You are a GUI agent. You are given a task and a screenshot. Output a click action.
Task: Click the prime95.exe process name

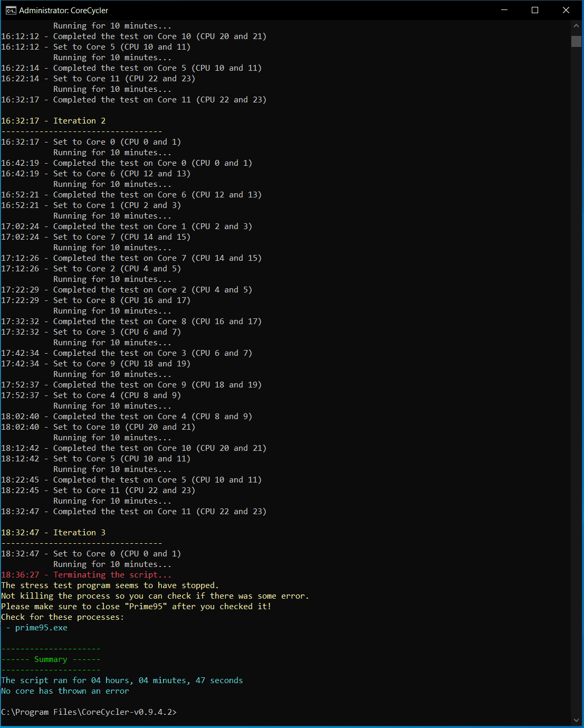(41, 628)
